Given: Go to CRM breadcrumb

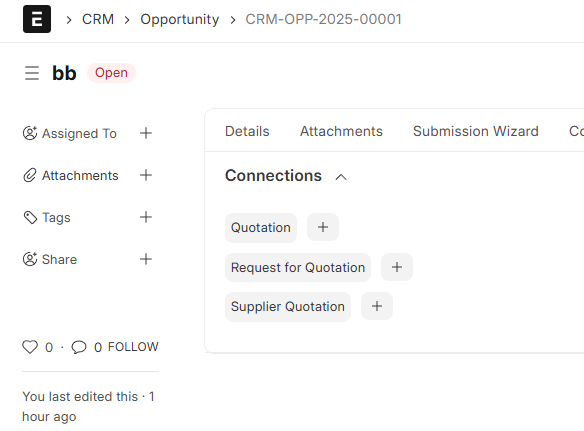Looking at the screenshot, I should (98, 19).
